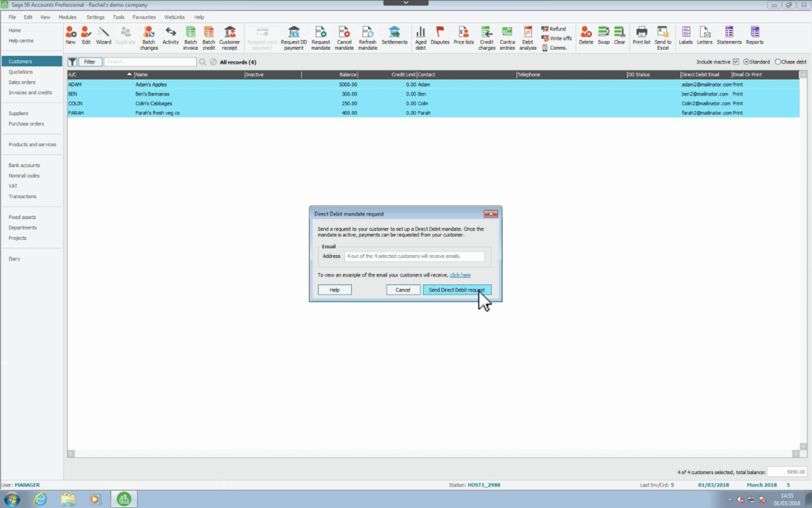This screenshot has width=812, height=508.
Task: Click the customer Search input field
Action: click(150, 62)
